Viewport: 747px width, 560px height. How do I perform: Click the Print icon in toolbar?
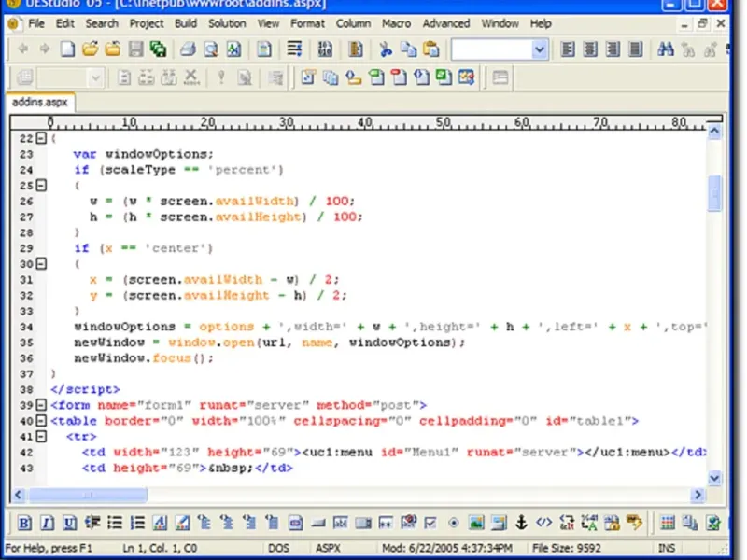pyautogui.click(x=188, y=49)
